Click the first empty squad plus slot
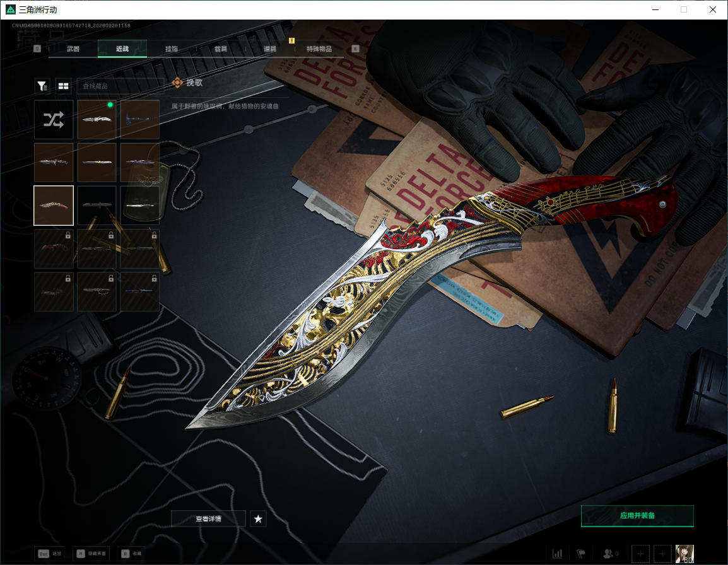 click(640, 554)
